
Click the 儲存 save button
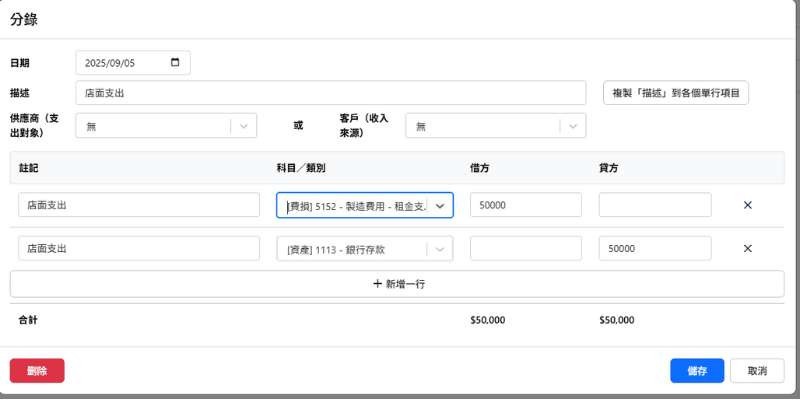(697, 371)
